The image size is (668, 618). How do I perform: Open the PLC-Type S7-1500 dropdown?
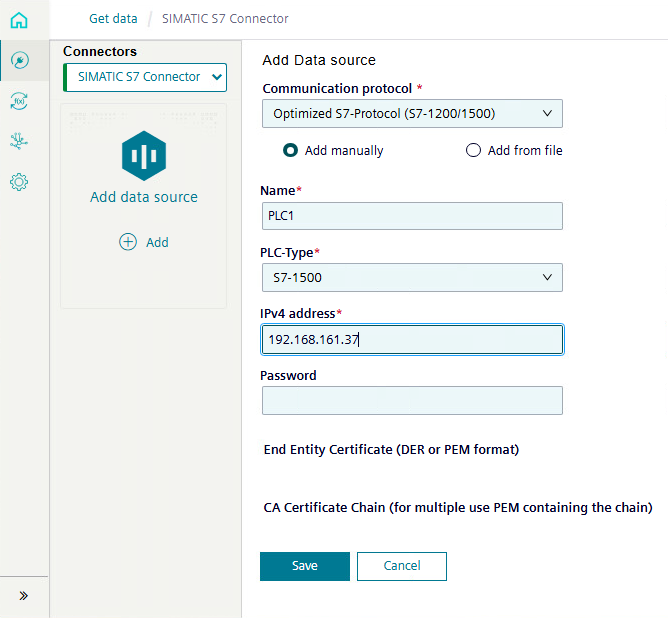(x=412, y=278)
